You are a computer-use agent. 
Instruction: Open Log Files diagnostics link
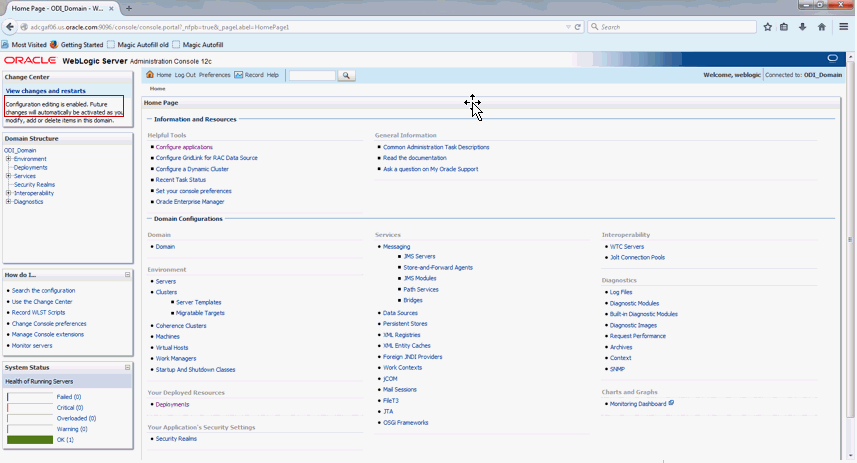point(621,292)
